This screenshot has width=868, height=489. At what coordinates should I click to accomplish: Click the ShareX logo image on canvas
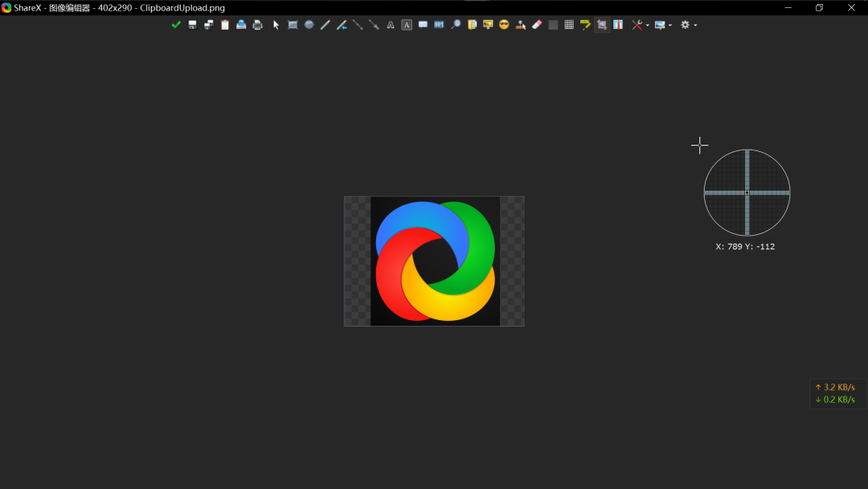pos(435,261)
